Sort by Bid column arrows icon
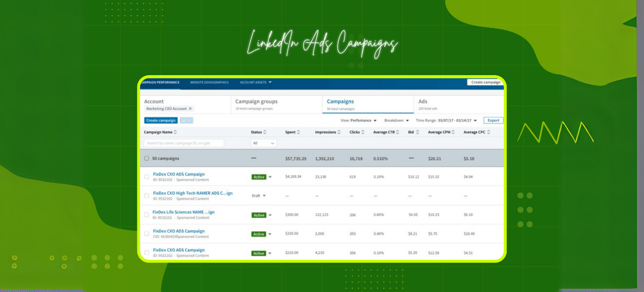Viewport: 644px width, 292px height. pyautogui.click(x=417, y=132)
